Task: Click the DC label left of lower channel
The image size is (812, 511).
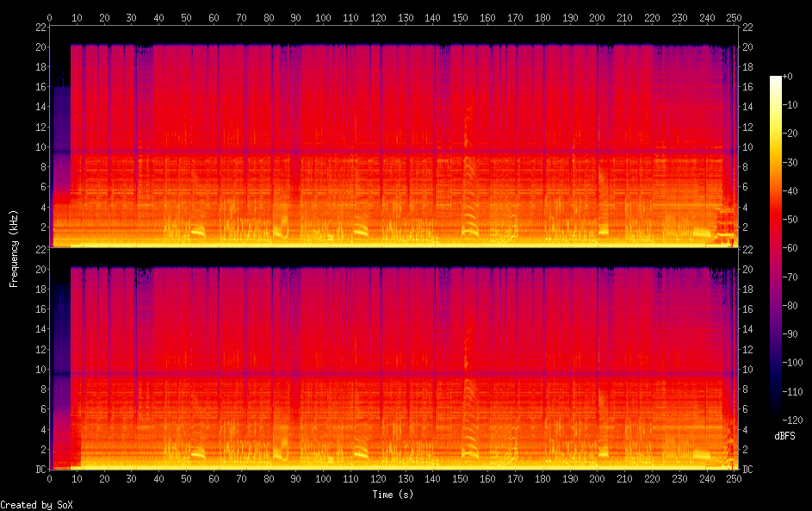Action: tap(40, 470)
